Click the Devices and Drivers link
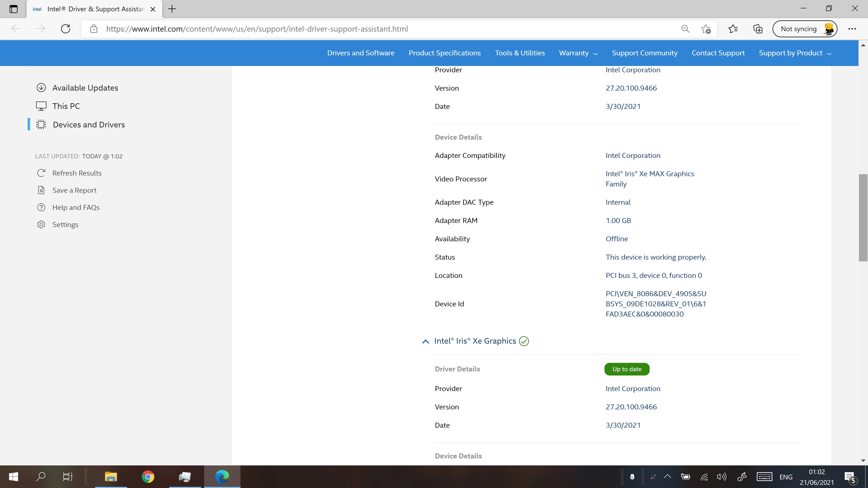Image resolution: width=868 pixels, height=488 pixels. click(x=89, y=125)
